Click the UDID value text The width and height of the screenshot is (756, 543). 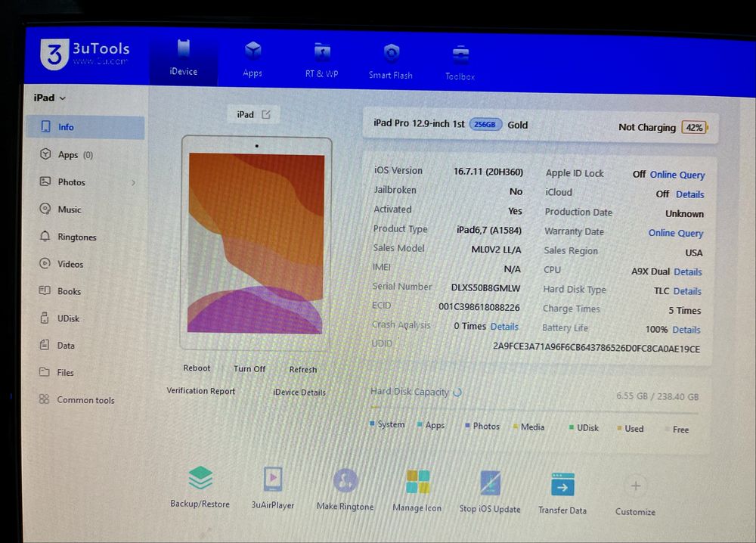point(596,348)
